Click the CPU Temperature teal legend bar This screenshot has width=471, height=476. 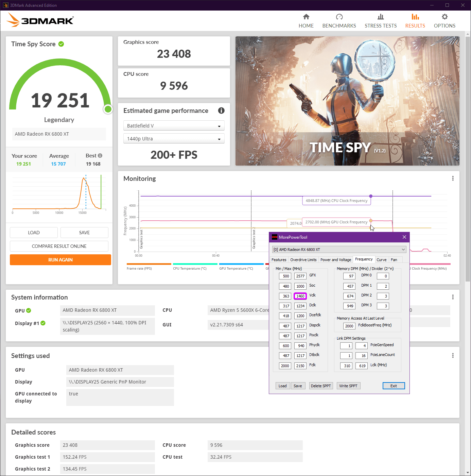(195, 264)
